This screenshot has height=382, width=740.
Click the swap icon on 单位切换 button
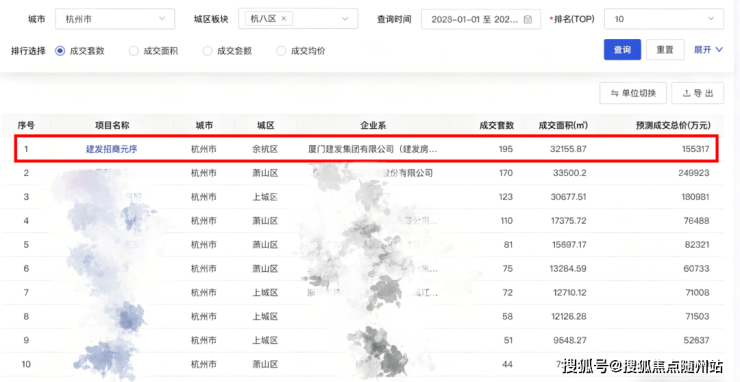tap(614, 93)
